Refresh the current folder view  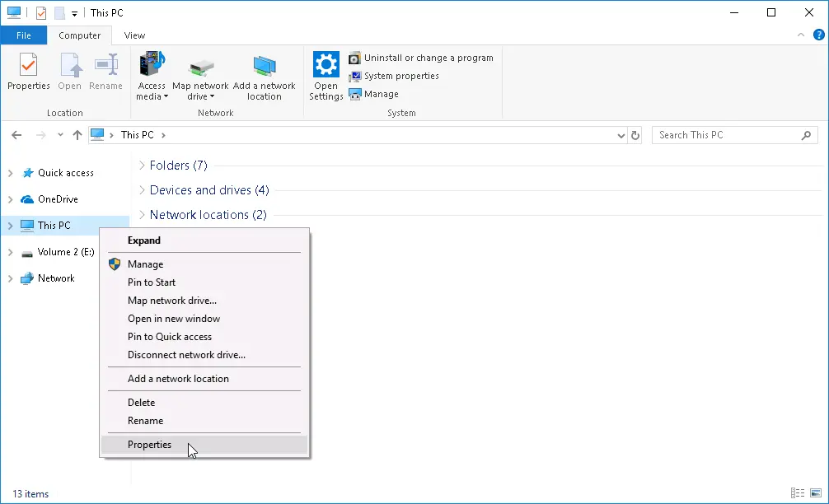[635, 134]
